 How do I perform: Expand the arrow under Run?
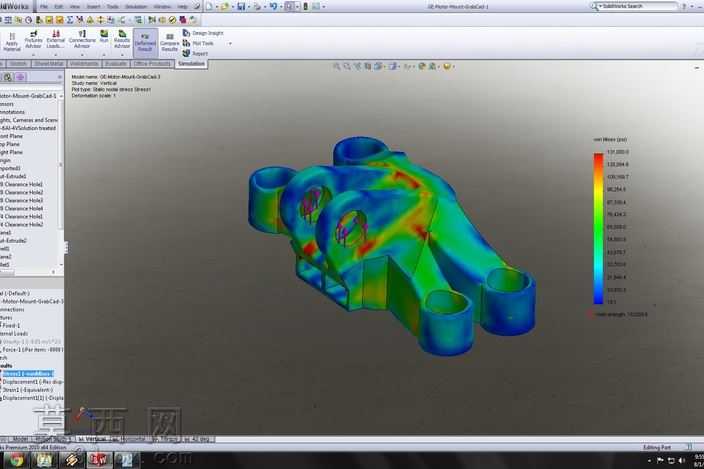104,55
